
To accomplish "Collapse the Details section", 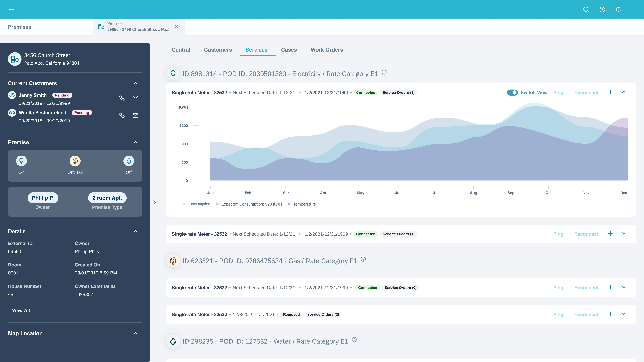I will point(135,232).
